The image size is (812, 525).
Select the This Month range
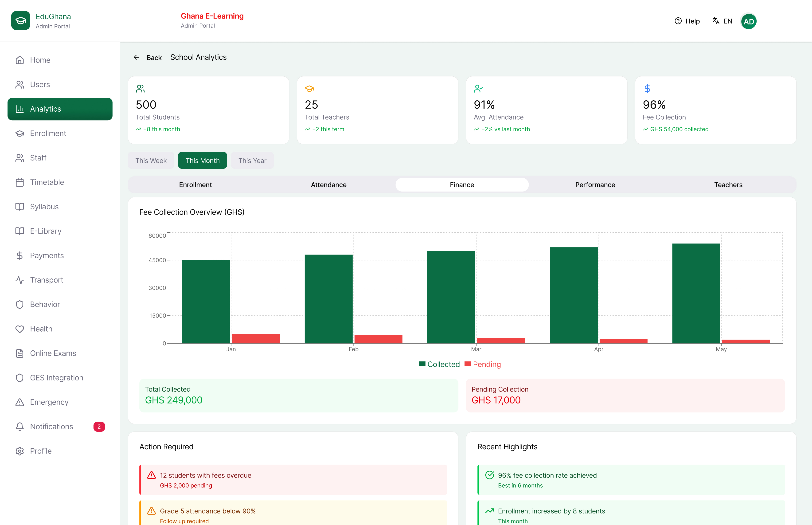tap(203, 160)
